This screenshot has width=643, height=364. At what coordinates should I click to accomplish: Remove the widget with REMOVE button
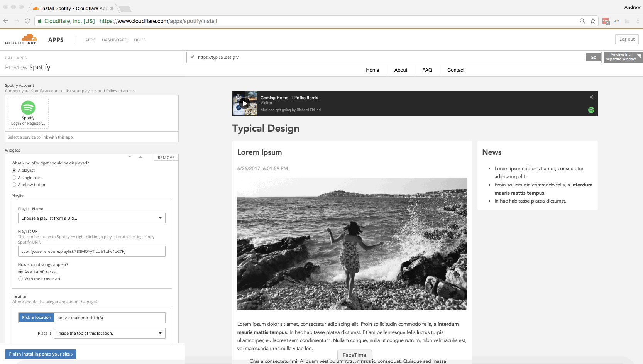point(166,157)
